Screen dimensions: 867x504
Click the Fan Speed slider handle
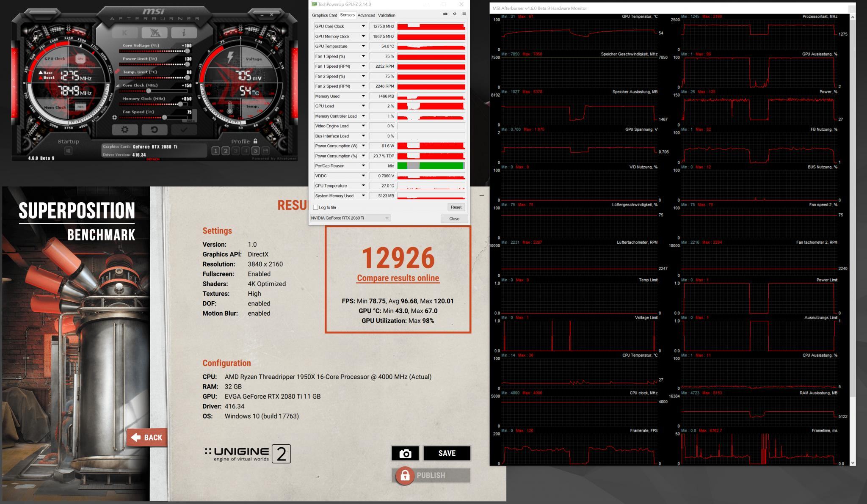[164, 117]
